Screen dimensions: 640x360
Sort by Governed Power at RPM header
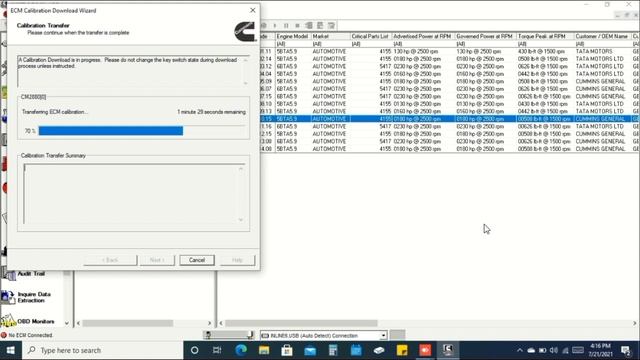[x=485, y=36]
